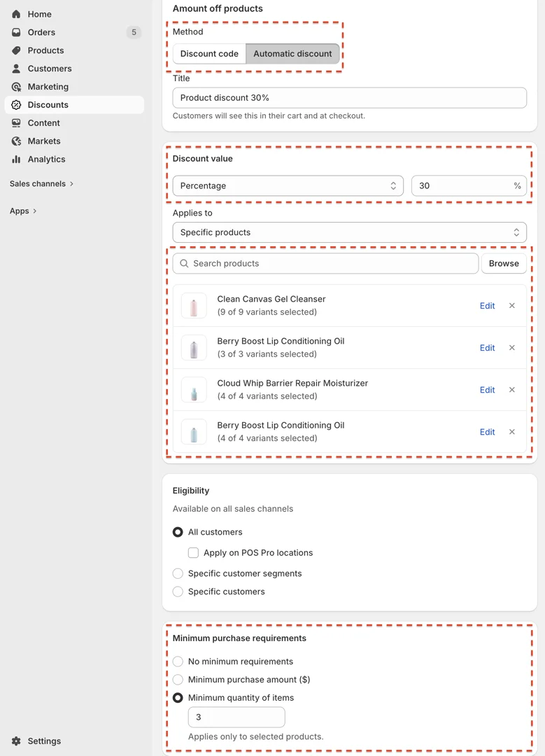Click the discount value field showing 30
545x756 pixels.
(469, 185)
